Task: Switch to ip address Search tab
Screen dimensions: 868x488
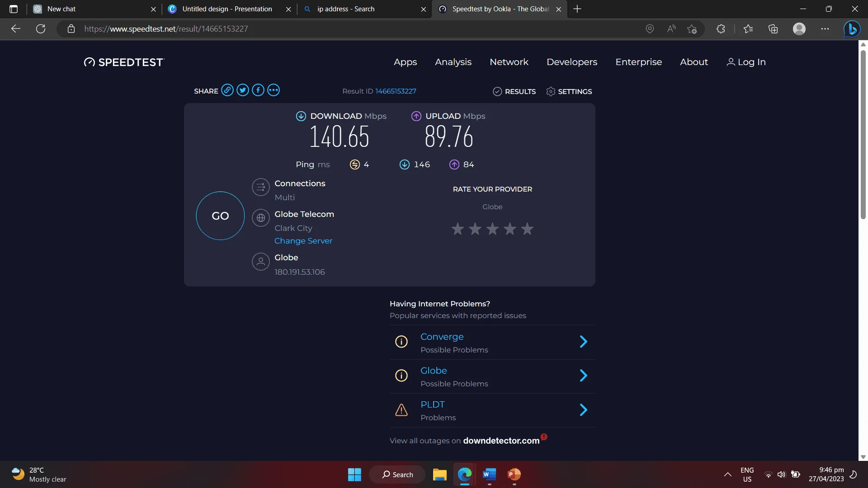Action: click(x=364, y=9)
